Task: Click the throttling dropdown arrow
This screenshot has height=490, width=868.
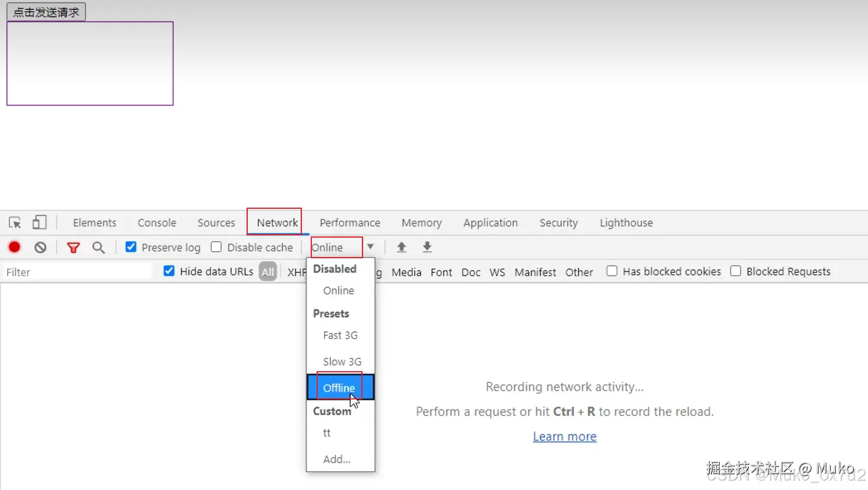Action: click(x=370, y=246)
